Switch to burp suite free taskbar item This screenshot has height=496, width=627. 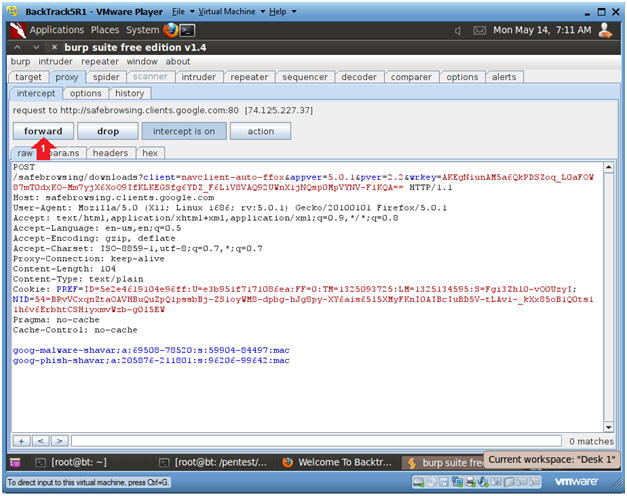pos(444,463)
